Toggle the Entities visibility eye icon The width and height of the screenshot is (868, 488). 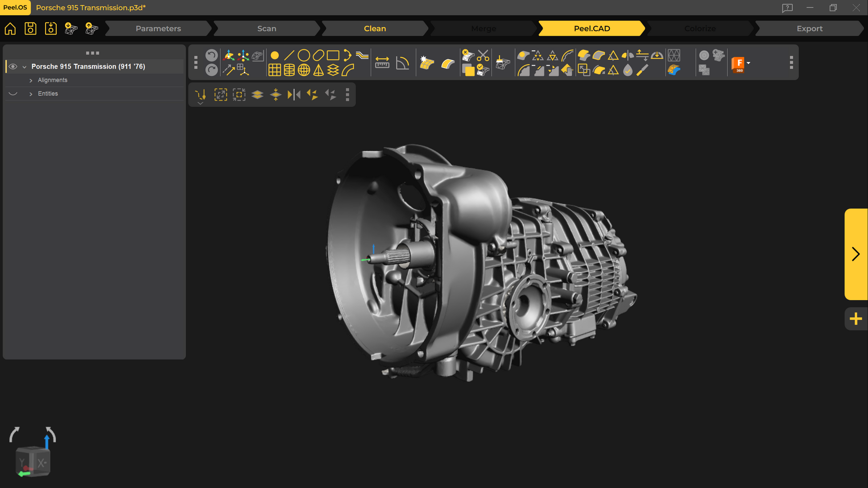pyautogui.click(x=13, y=94)
